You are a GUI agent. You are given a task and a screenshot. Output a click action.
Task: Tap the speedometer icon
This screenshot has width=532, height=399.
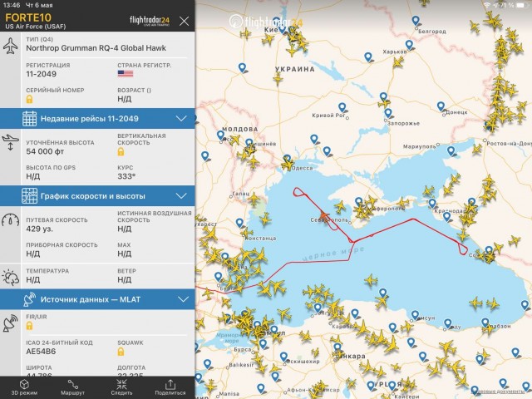click(10, 220)
